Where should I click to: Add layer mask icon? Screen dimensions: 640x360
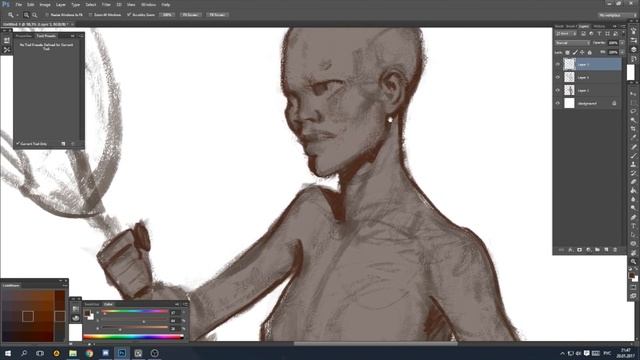[x=579, y=249]
